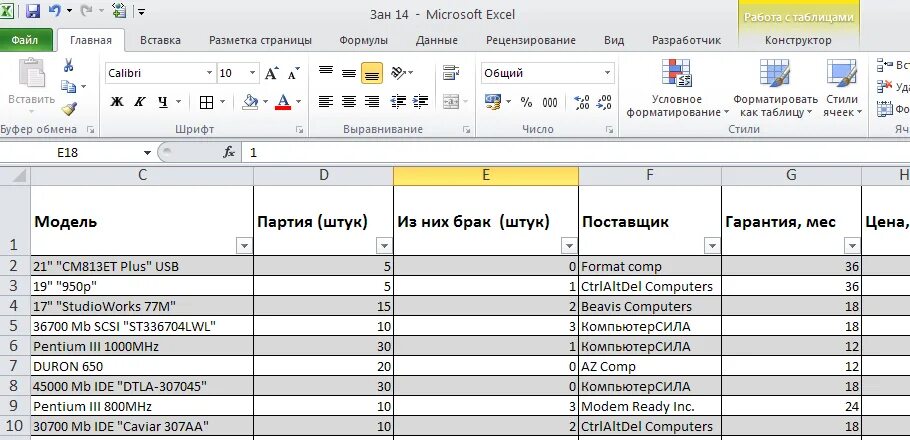Viewport: 910px width, 440px height.
Task: Click the Save icon in quick access toolbar
Action: click(x=32, y=11)
